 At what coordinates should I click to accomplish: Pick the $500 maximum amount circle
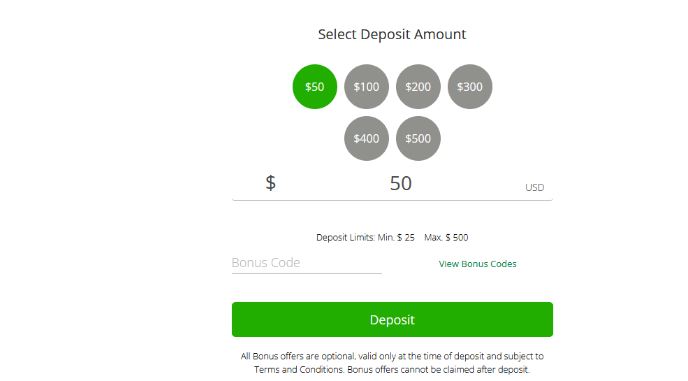(418, 138)
